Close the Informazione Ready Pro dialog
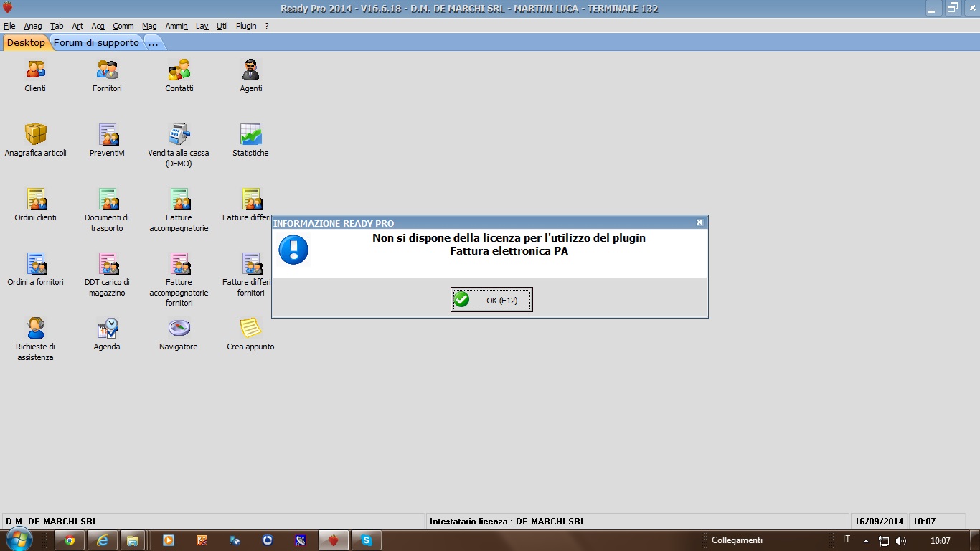980x551 pixels. (x=699, y=222)
